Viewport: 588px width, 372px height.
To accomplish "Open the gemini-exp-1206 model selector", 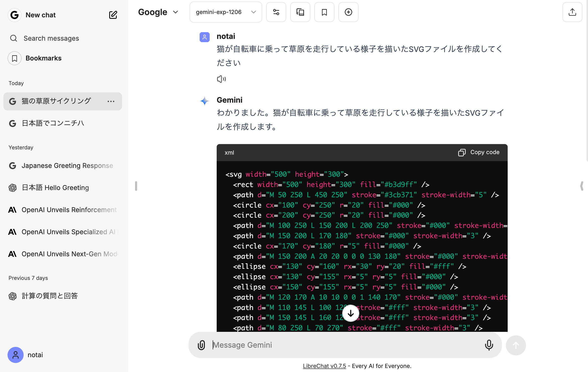I will pos(225,12).
